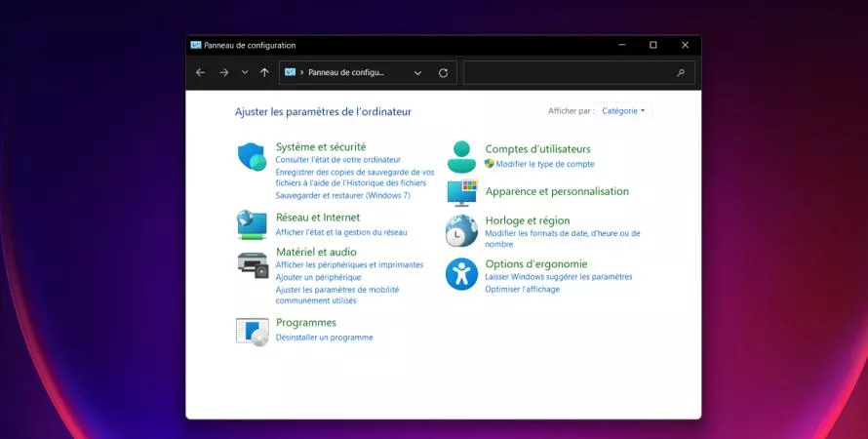Image resolution: width=868 pixels, height=439 pixels.
Task: Open Système et sécurité category
Action: pos(321,146)
